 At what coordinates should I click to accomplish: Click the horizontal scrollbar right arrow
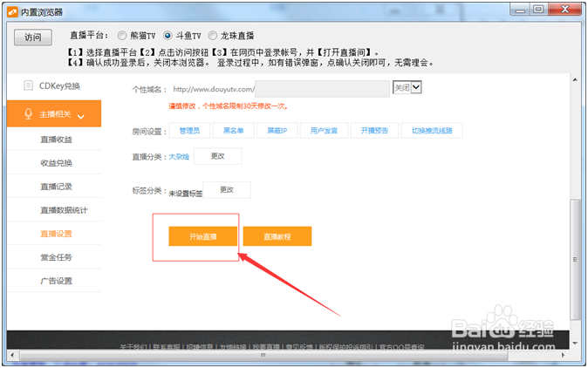tap(563, 355)
